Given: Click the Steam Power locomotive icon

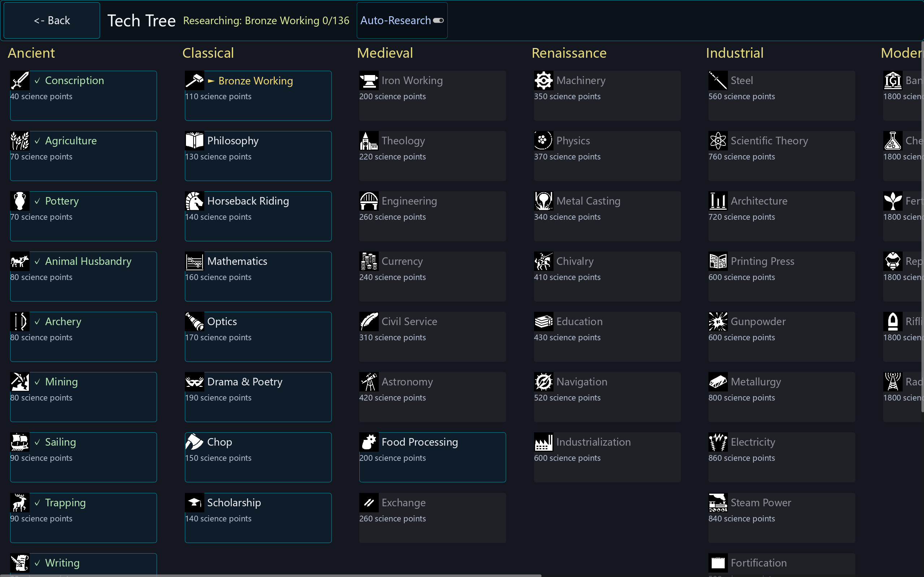Looking at the screenshot, I should [718, 503].
